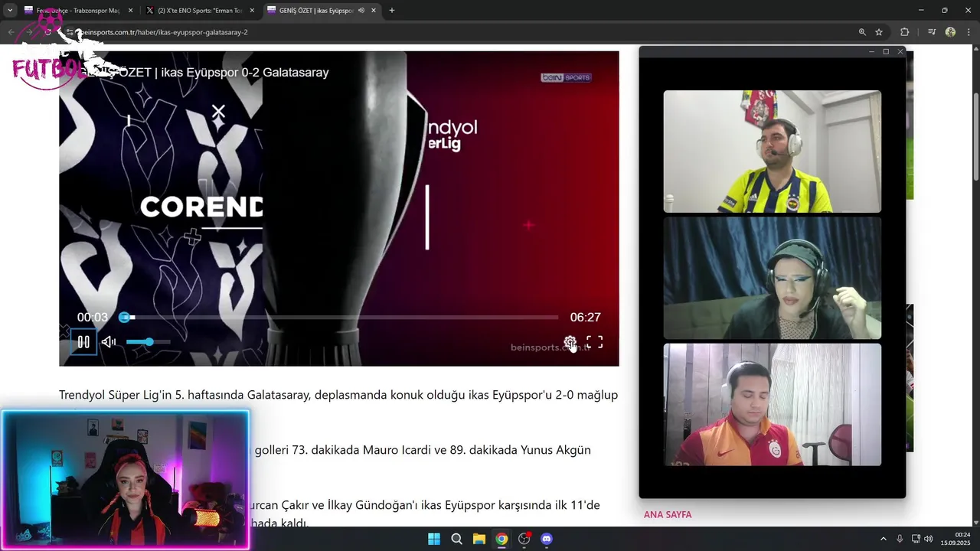Expand the hidden system tray icons

coord(883,539)
